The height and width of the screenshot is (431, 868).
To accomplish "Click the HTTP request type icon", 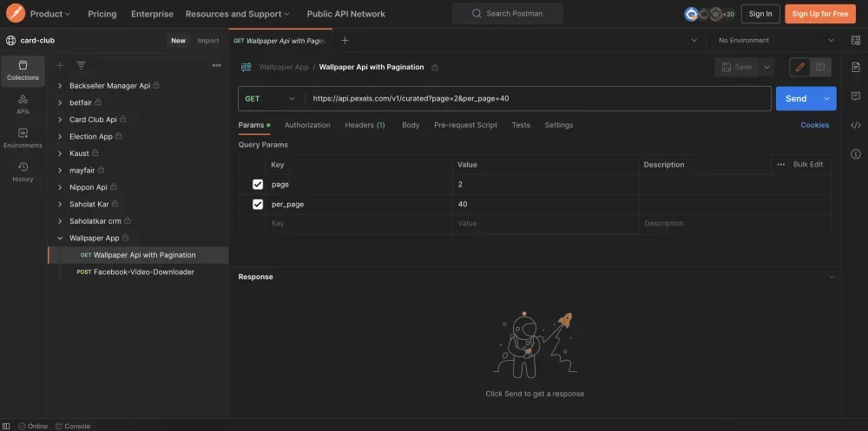I will (246, 67).
